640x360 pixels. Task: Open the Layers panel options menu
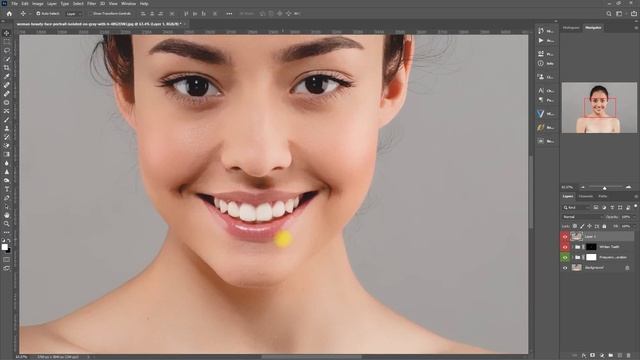(x=636, y=196)
